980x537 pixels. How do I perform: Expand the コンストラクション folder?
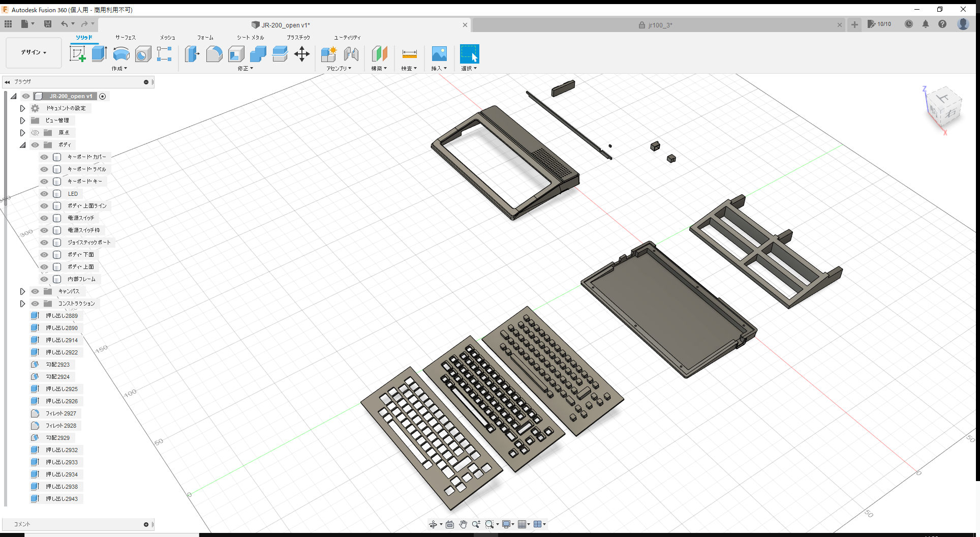click(22, 304)
